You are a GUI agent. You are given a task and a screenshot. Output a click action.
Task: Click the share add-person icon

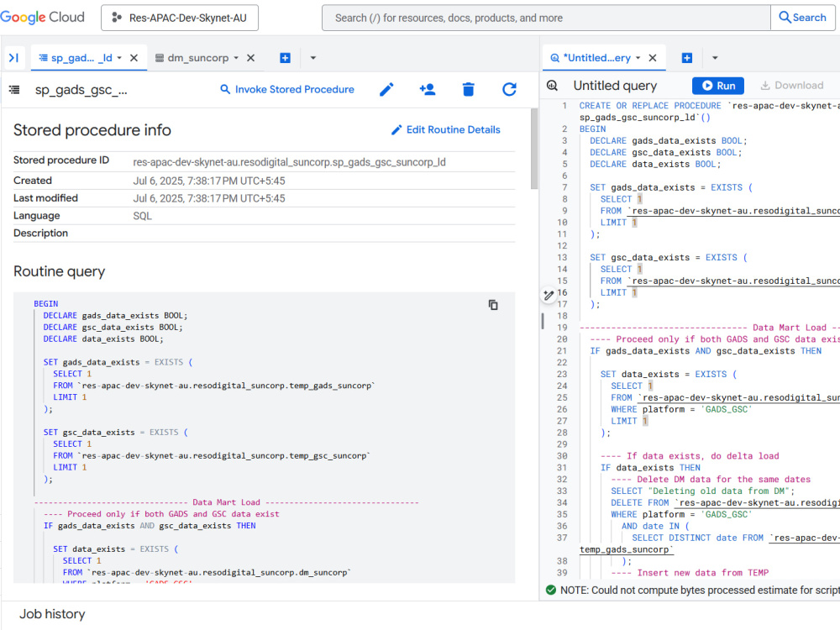[428, 90]
